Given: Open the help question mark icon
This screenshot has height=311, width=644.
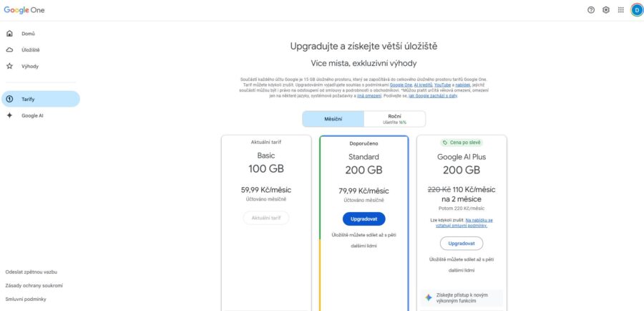Looking at the screenshot, I should tap(591, 10).
